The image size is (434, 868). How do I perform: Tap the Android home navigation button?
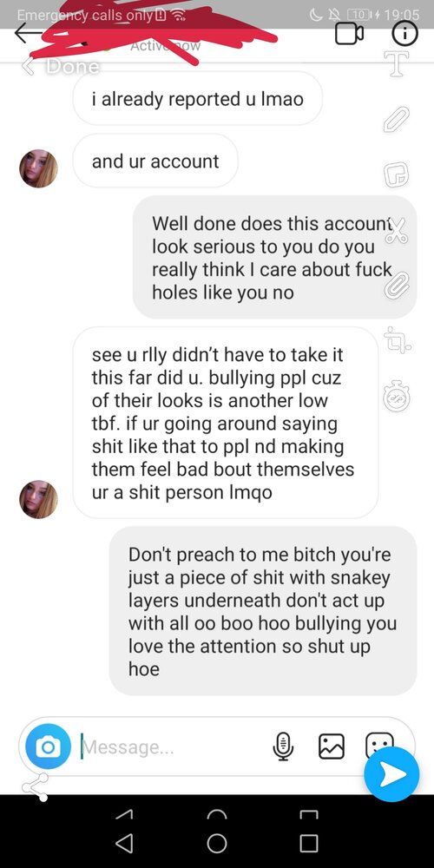[x=217, y=843]
